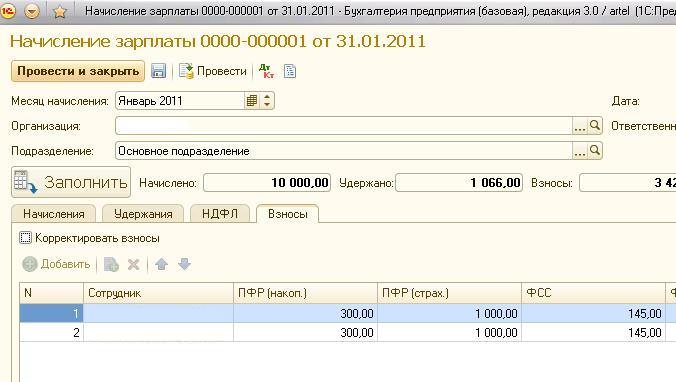Step month up with spinner arrow
676x382 pixels.
click(267, 97)
